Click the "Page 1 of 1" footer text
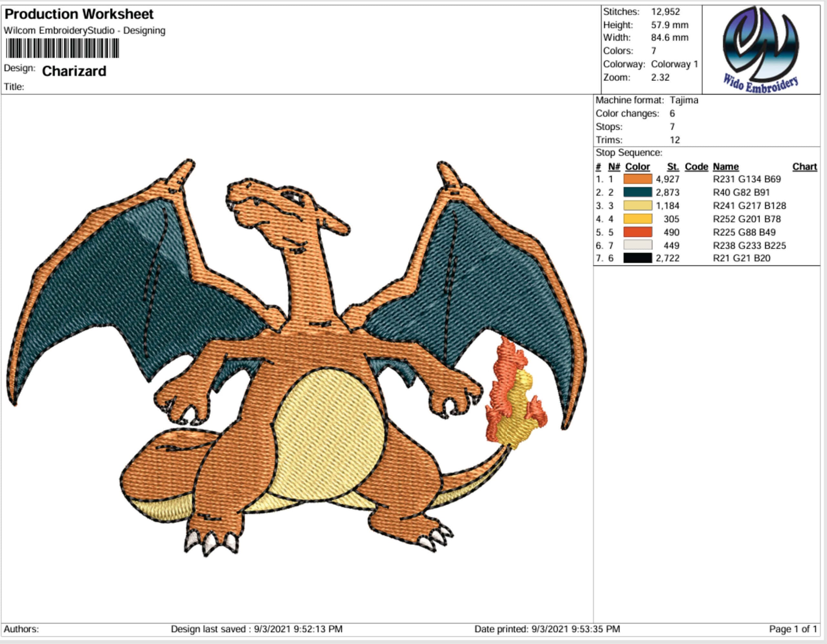Screen dimensions: 827x644 tap(793, 629)
